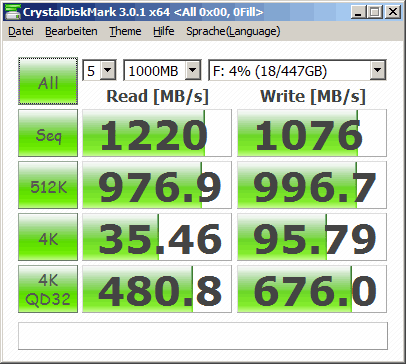Click the Seq read result 1220
The width and height of the screenshot is (406, 364).
coord(157,133)
